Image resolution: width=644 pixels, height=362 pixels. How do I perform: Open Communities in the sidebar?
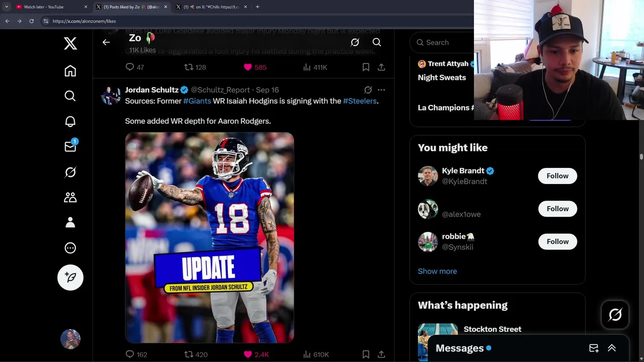coord(70,197)
